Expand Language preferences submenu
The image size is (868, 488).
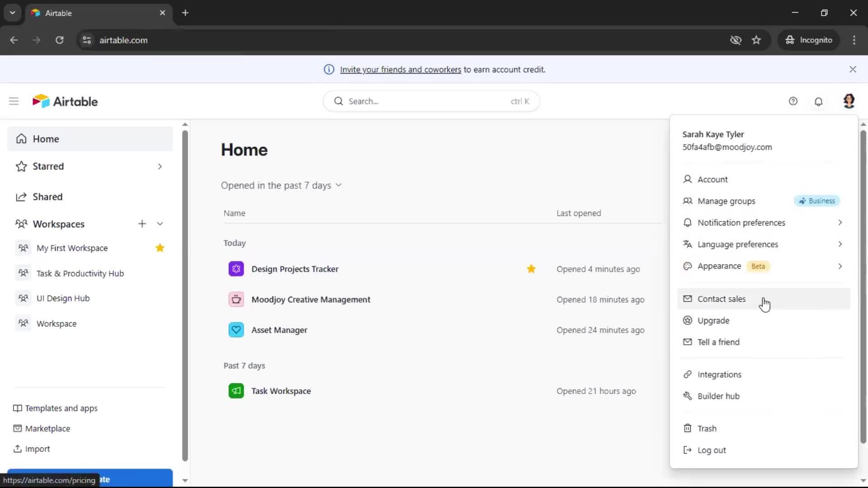840,244
